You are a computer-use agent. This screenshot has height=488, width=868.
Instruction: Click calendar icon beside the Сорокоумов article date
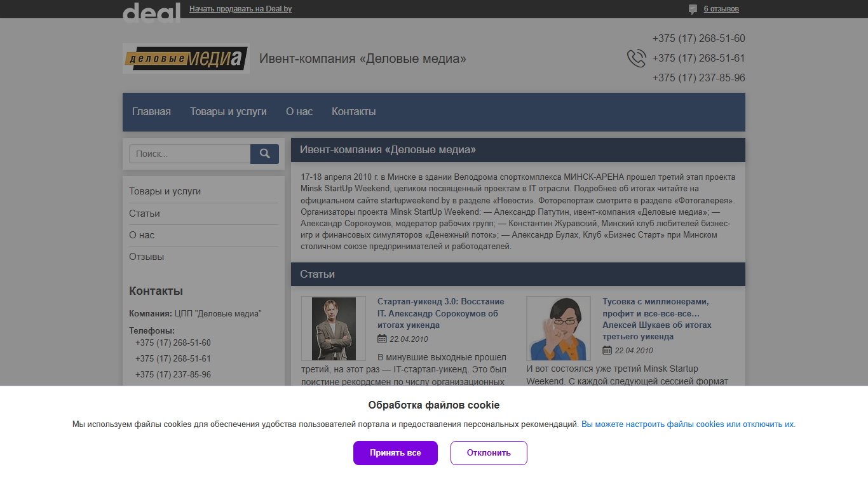pos(382,339)
